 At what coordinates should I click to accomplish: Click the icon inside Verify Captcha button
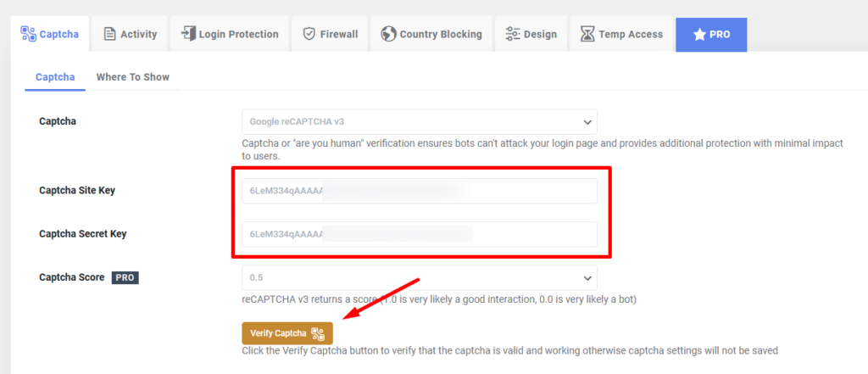coord(318,333)
